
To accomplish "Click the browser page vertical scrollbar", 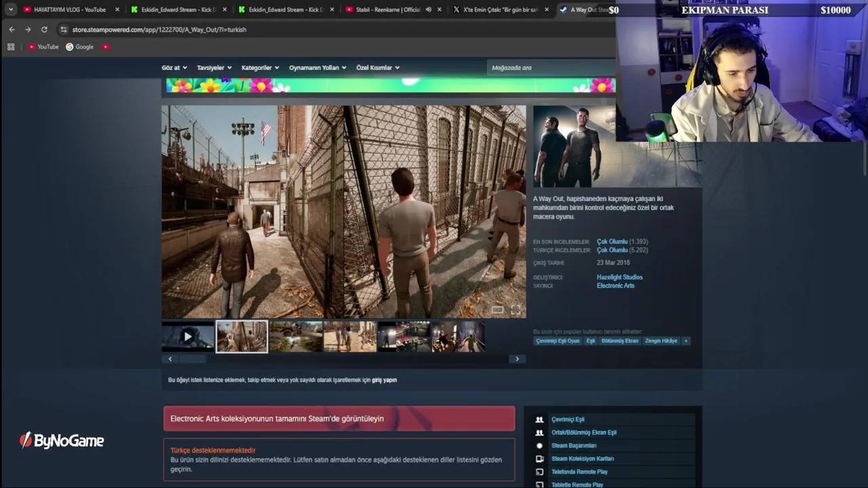I will pos(865,159).
